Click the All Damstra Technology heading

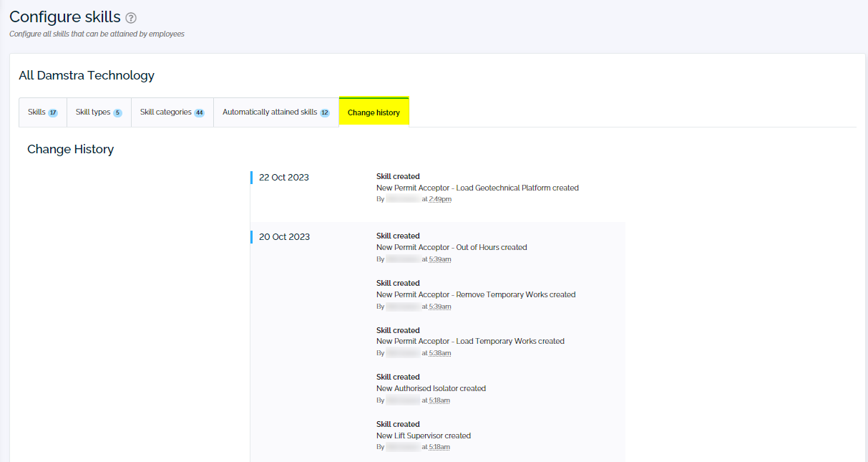pyautogui.click(x=86, y=75)
